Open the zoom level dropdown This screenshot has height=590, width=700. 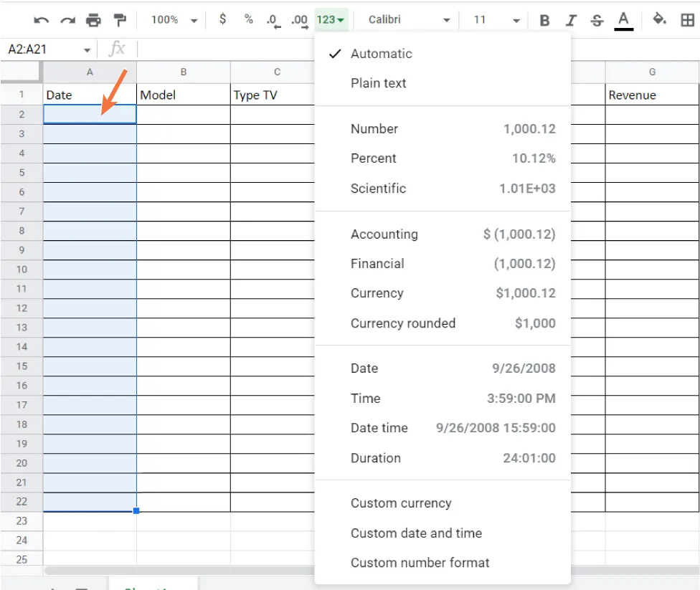coord(172,20)
